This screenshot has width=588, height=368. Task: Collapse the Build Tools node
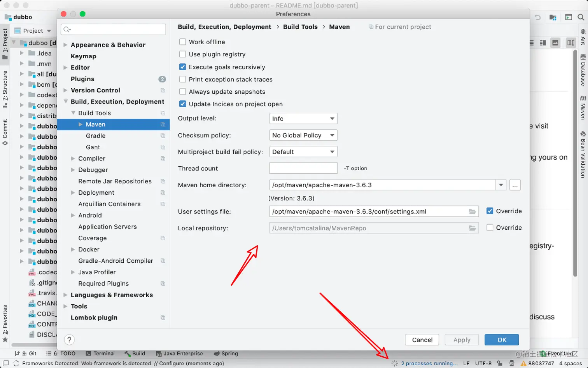tap(73, 113)
